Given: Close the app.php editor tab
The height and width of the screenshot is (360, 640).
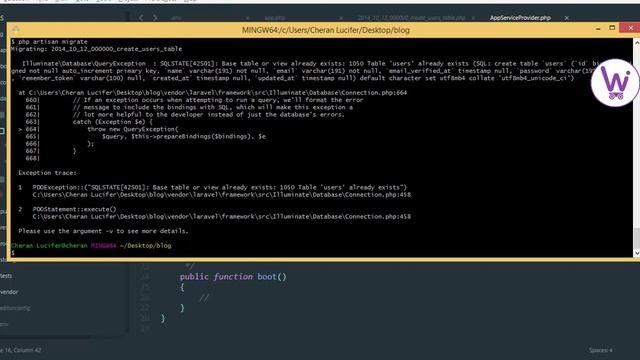Looking at the screenshot, I should 340,18.
